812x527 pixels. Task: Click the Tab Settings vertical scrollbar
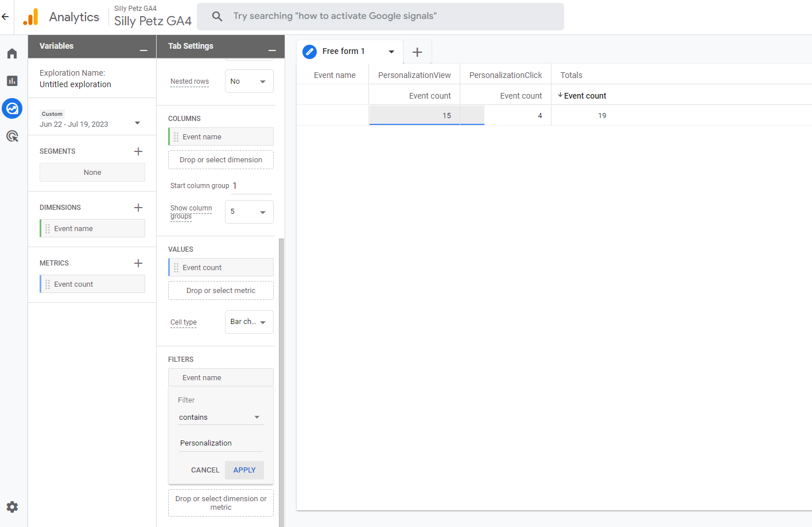pyautogui.click(x=281, y=381)
